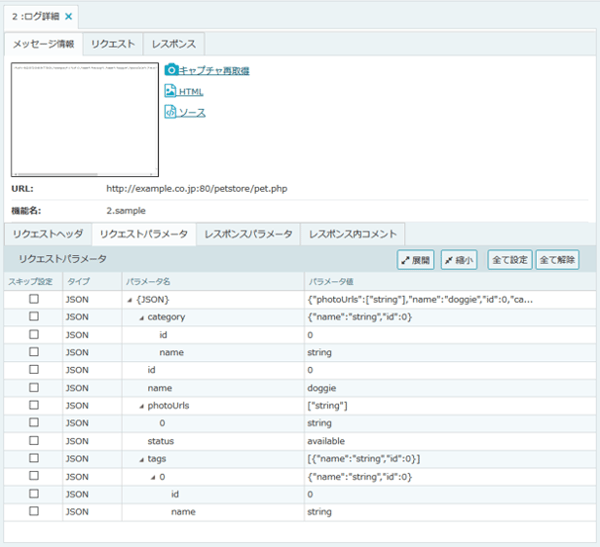Collapse the photoUrls node
Viewport: 600px width, 547px height.
coord(142,406)
